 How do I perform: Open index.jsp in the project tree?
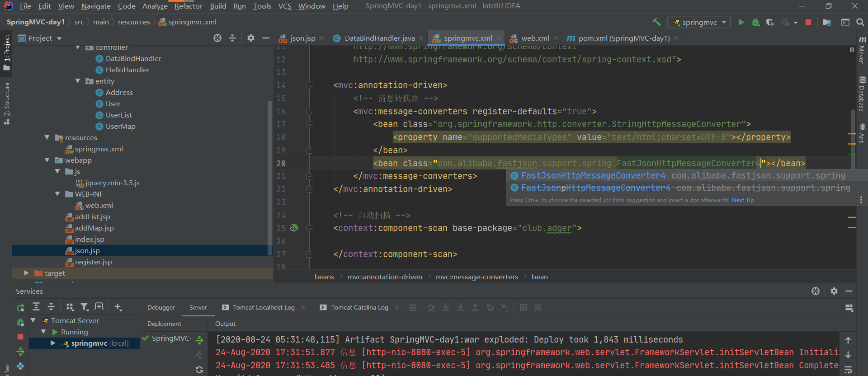coord(90,239)
